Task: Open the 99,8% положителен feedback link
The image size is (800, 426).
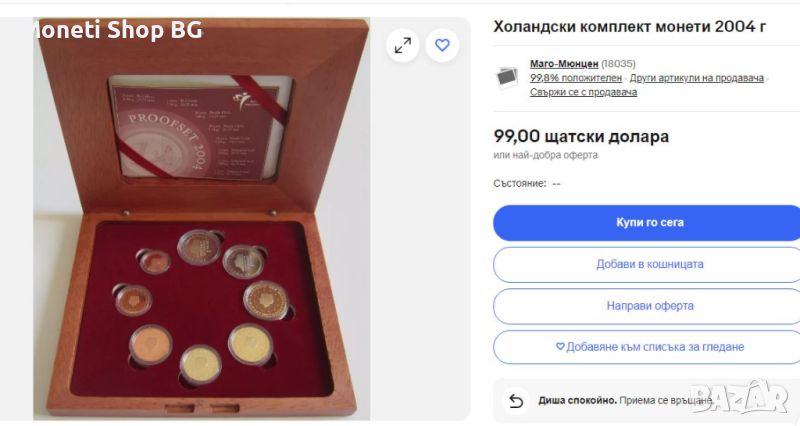Action: pyautogui.click(x=576, y=78)
